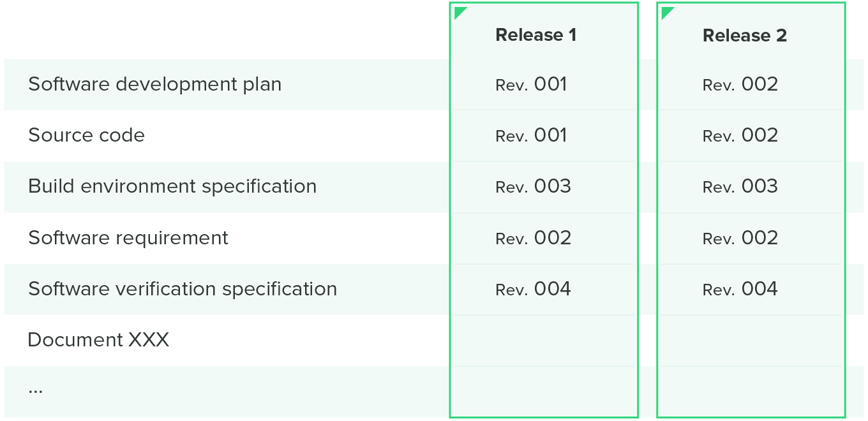868x421 pixels.
Task: Open the Build environment specification row
Action: pos(172,186)
